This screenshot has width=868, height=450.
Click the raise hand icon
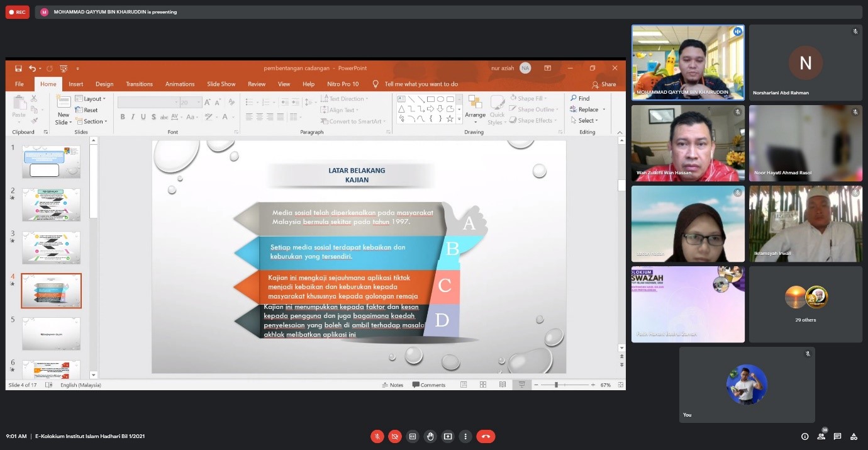click(430, 436)
